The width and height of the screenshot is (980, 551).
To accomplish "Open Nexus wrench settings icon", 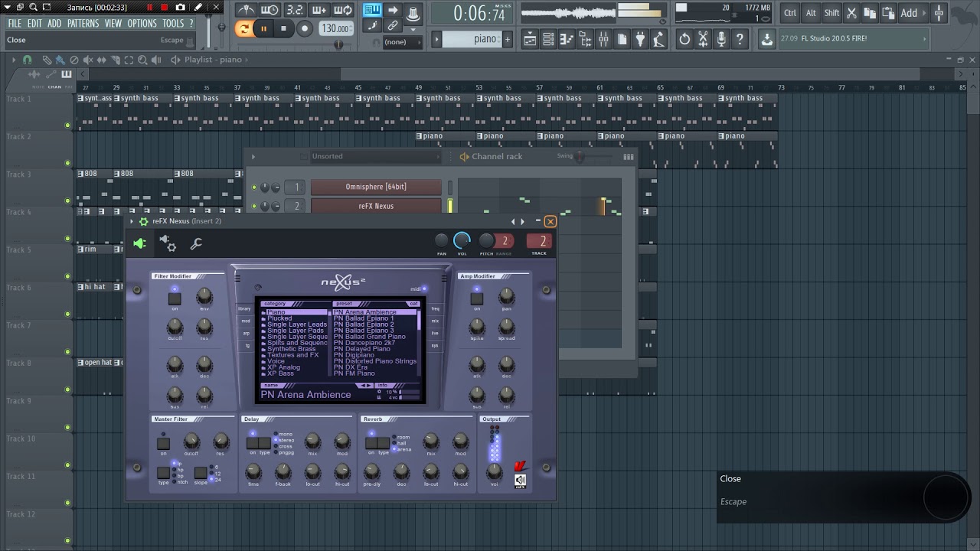I will click(x=196, y=244).
